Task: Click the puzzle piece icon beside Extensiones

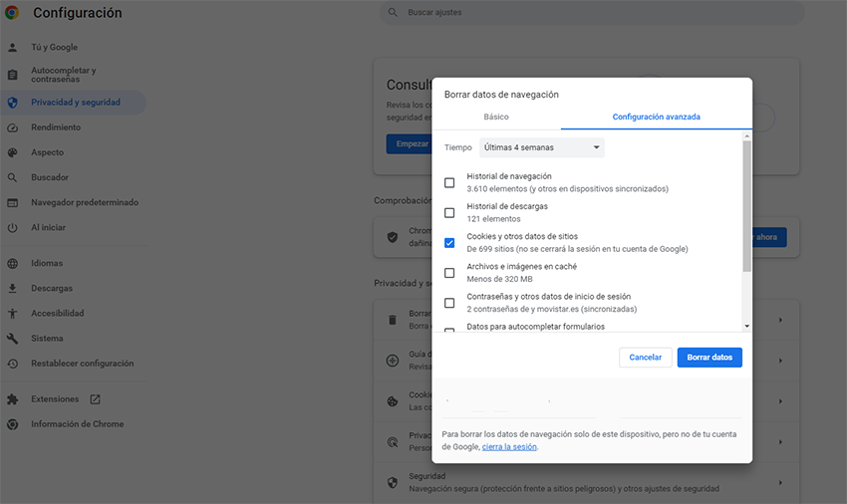Action: 12,399
